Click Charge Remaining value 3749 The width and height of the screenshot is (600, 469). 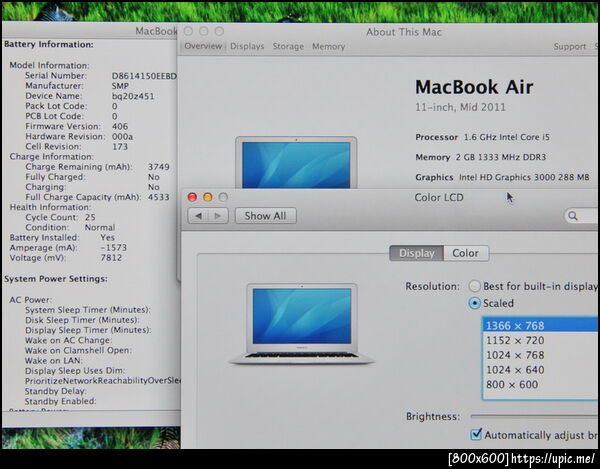(159, 167)
